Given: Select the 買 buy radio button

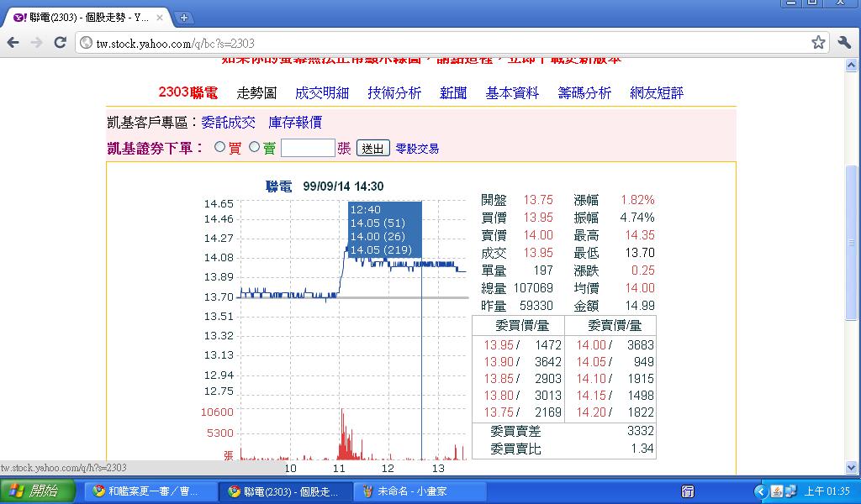Looking at the screenshot, I should click(219, 147).
